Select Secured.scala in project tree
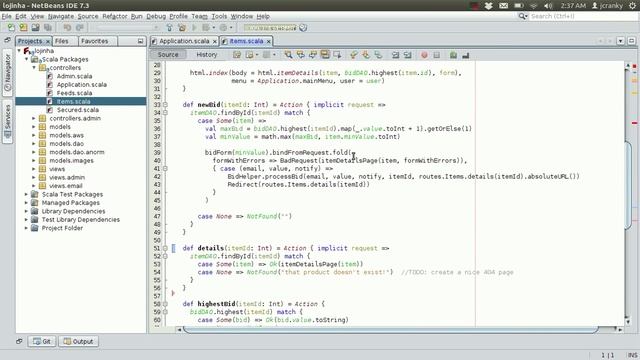 click(78, 110)
